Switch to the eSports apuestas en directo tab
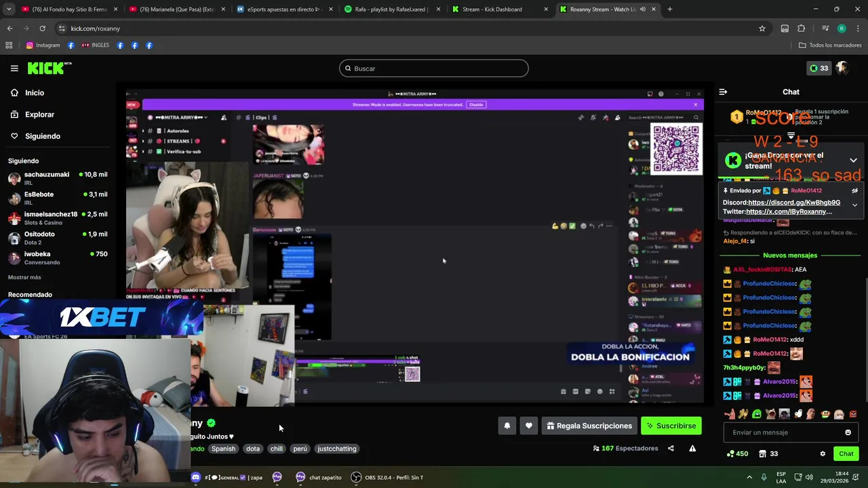This screenshot has height=488, width=868. coord(283,9)
